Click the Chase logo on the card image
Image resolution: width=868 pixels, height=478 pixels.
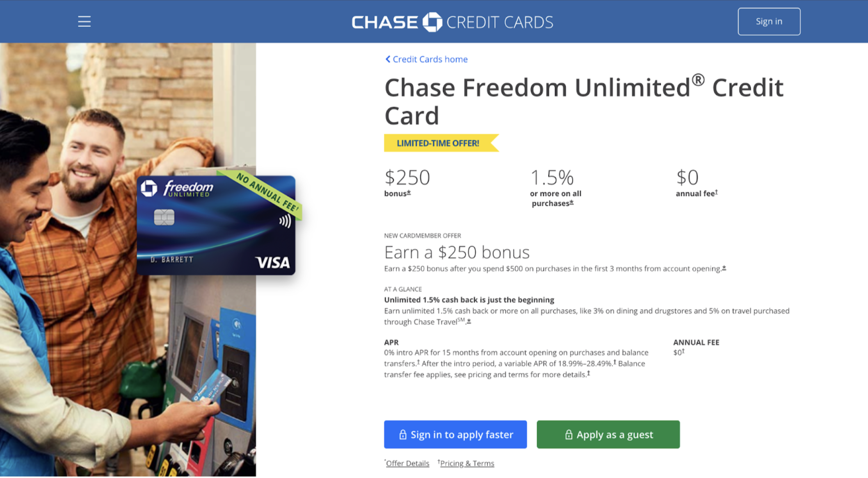point(149,188)
